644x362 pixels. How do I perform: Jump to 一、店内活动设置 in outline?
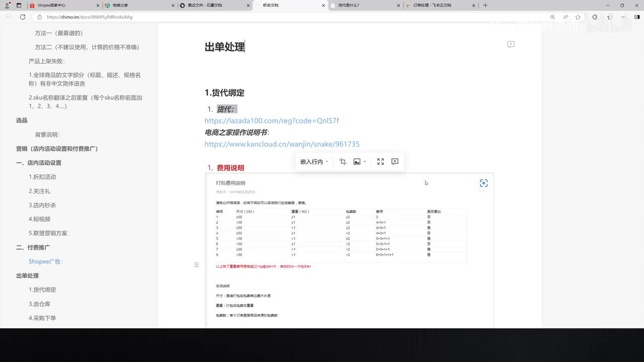tap(39, 163)
